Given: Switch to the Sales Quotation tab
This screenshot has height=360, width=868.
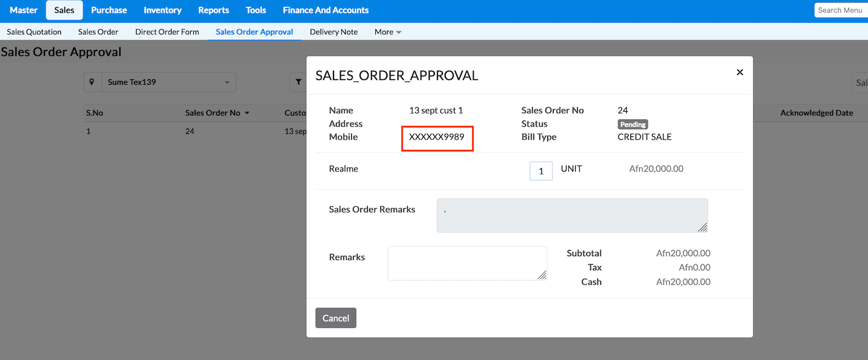Looking at the screenshot, I should (34, 32).
